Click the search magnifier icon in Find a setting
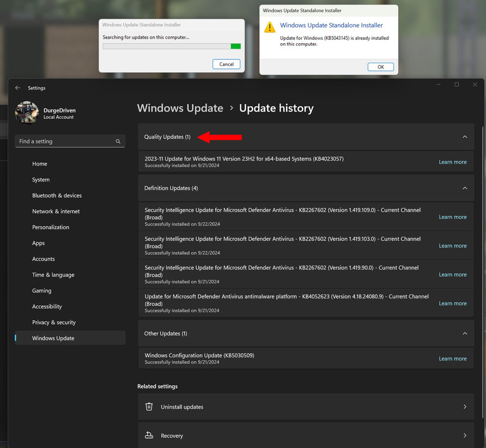 point(118,141)
